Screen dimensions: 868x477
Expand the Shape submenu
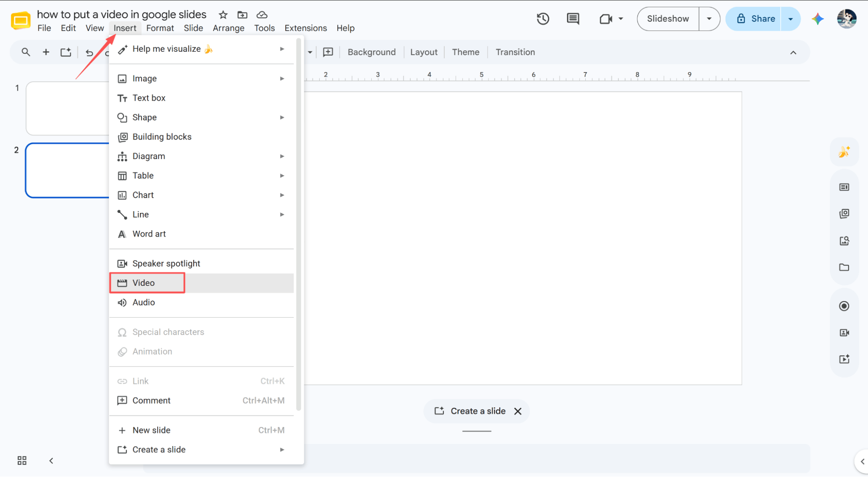click(x=282, y=117)
